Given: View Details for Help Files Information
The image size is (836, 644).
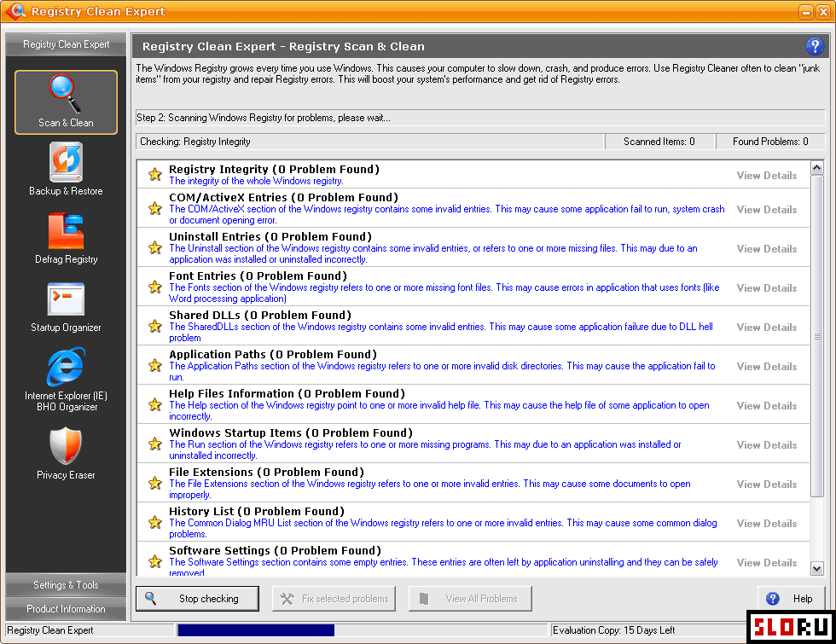Looking at the screenshot, I should pyautogui.click(x=767, y=406).
